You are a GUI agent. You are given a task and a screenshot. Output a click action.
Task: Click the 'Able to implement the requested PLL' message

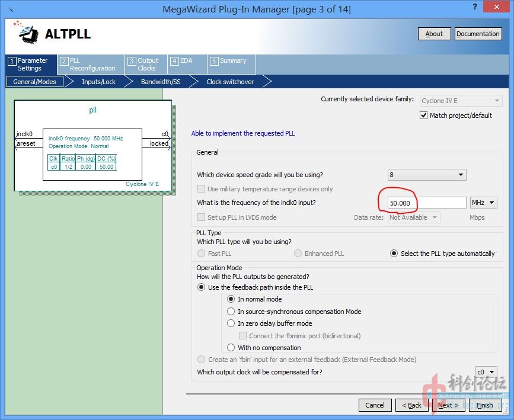coord(243,133)
